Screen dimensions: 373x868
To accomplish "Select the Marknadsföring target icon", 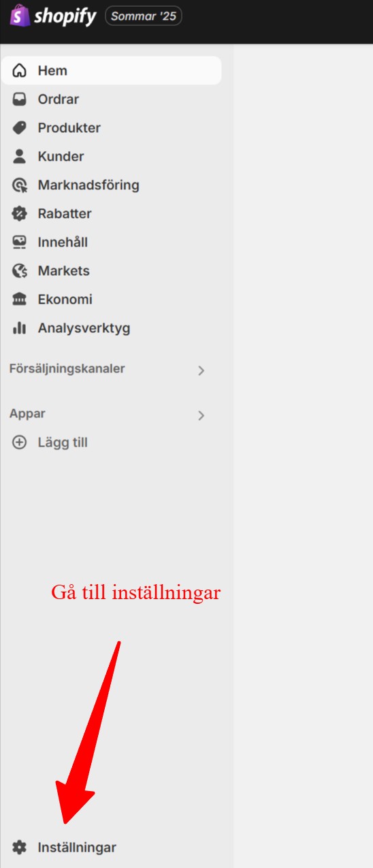I will (x=20, y=185).
